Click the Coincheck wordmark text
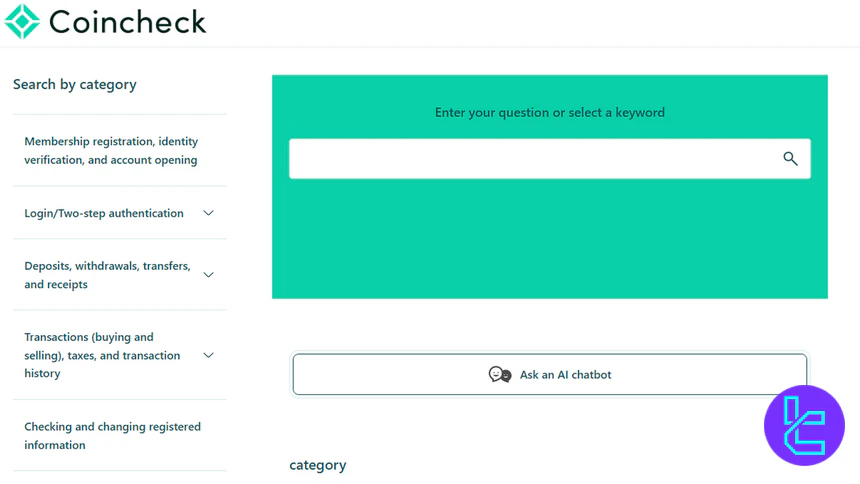This screenshot has height=484, width=860. coord(127,21)
